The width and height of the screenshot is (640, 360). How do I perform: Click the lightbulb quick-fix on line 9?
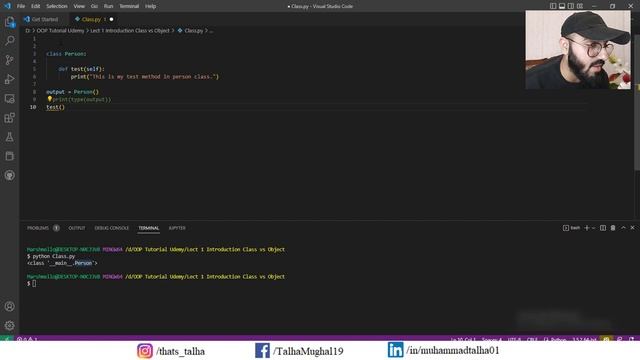click(x=49, y=99)
